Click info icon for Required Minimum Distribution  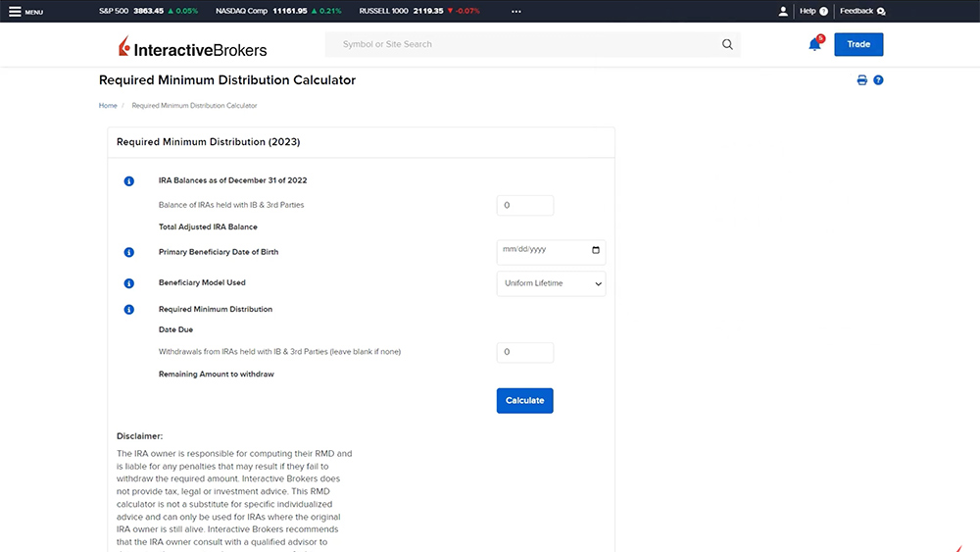(x=128, y=310)
